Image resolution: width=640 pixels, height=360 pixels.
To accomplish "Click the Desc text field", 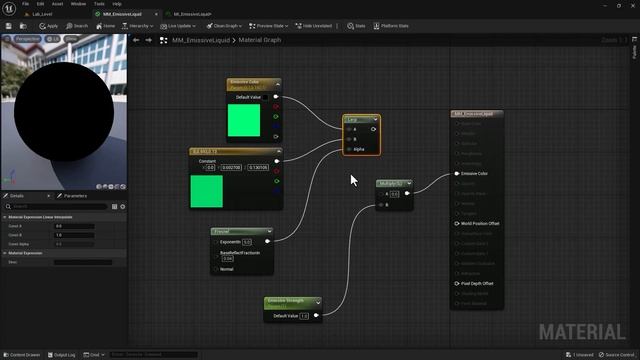I will click(x=83, y=262).
